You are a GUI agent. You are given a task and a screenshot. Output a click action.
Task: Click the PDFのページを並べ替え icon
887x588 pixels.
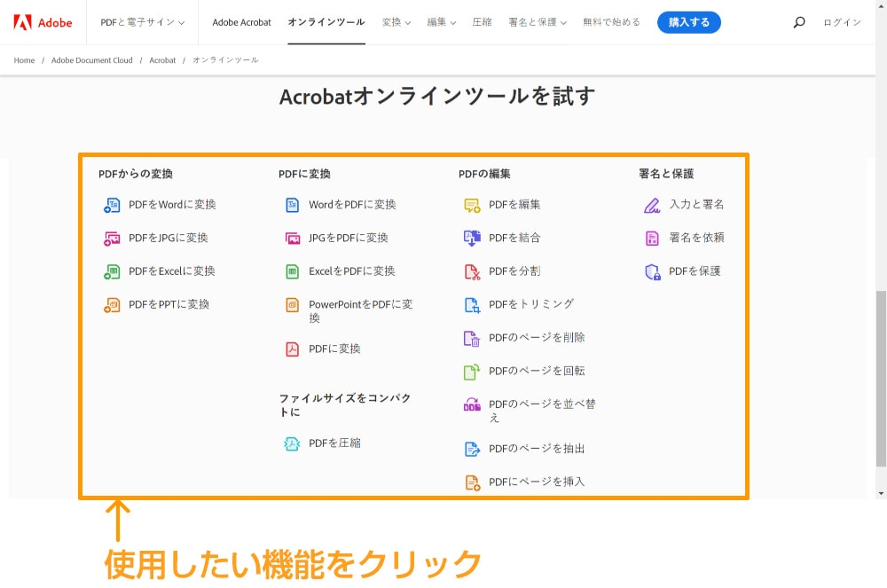(473, 404)
